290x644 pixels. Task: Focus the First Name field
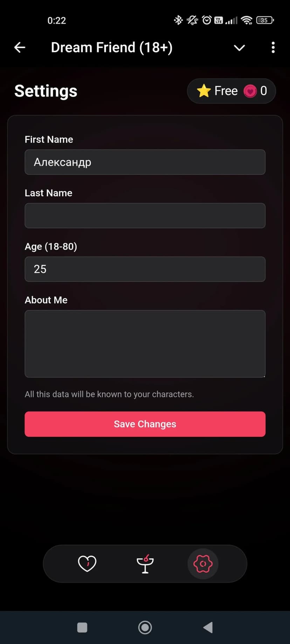click(x=145, y=162)
